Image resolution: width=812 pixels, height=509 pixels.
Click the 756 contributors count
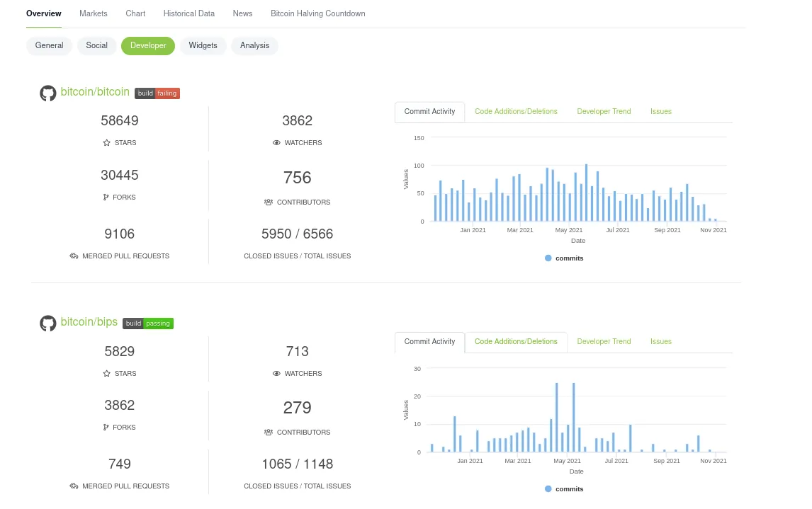coord(298,178)
